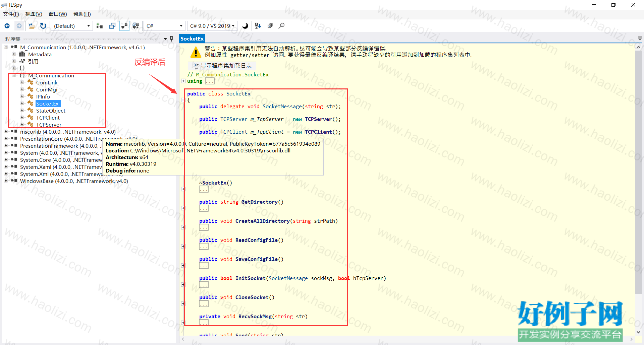The width and height of the screenshot is (644, 345).
Task: Open the (Default) assembly list dropdown
Action: 72,26
